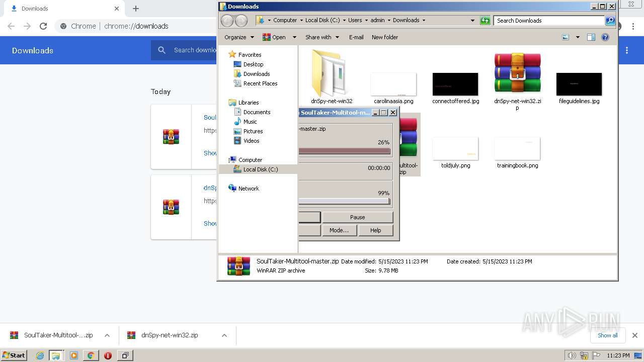Expand options for dnSpy download item
Screen dimensions: 644x362
click(x=224, y=335)
